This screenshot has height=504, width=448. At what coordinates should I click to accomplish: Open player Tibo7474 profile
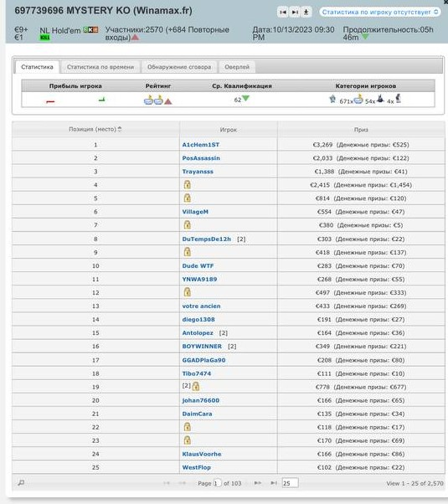(197, 374)
